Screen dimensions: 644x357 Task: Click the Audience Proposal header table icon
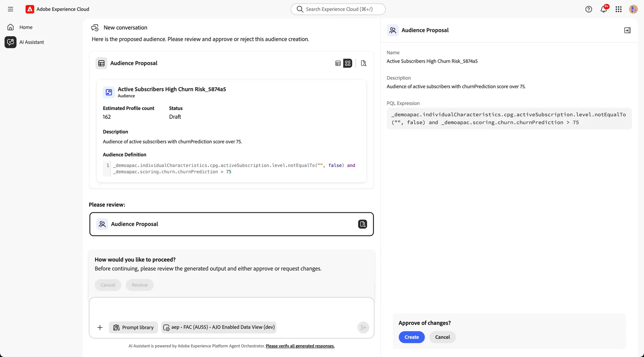[x=101, y=63]
